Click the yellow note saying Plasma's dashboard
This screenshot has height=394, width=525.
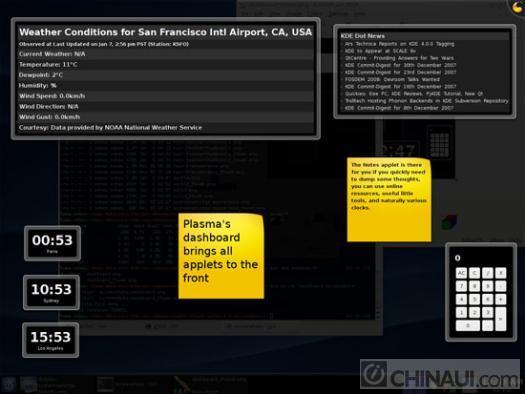221,256
